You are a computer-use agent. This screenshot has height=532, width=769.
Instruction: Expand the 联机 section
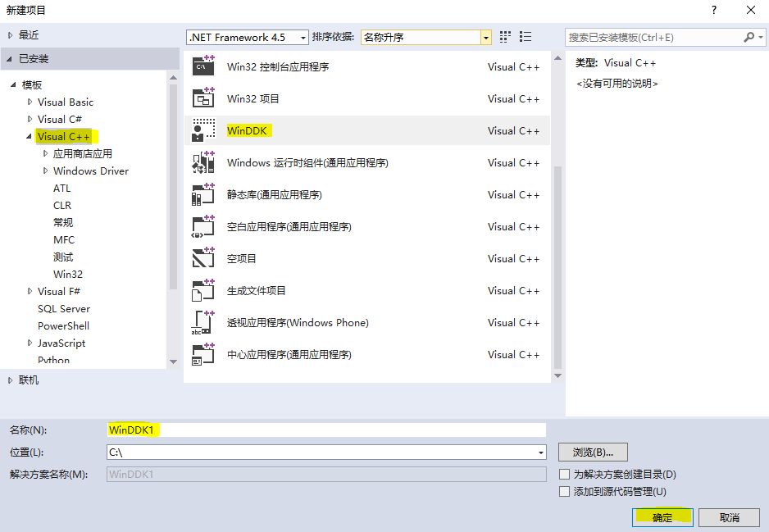[11, 380]
